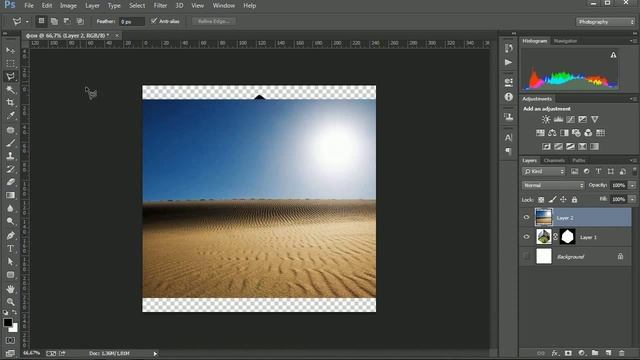Image resolution: width=640 pixels, height=360 pixels.
Task: Add layer style fx icon
Action: pos(555,353)
